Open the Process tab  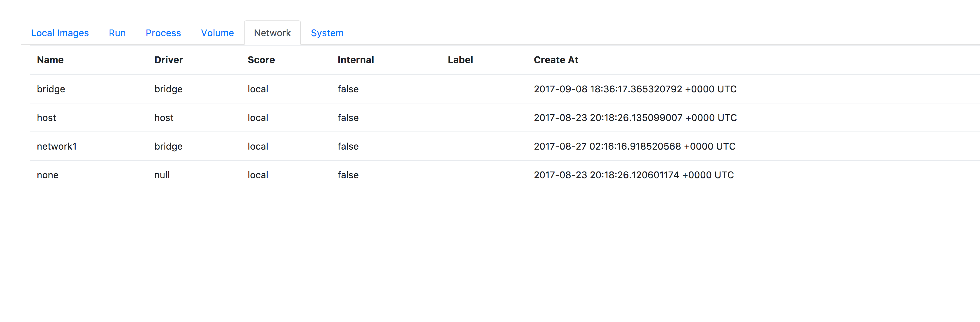[x=163, y=33]
